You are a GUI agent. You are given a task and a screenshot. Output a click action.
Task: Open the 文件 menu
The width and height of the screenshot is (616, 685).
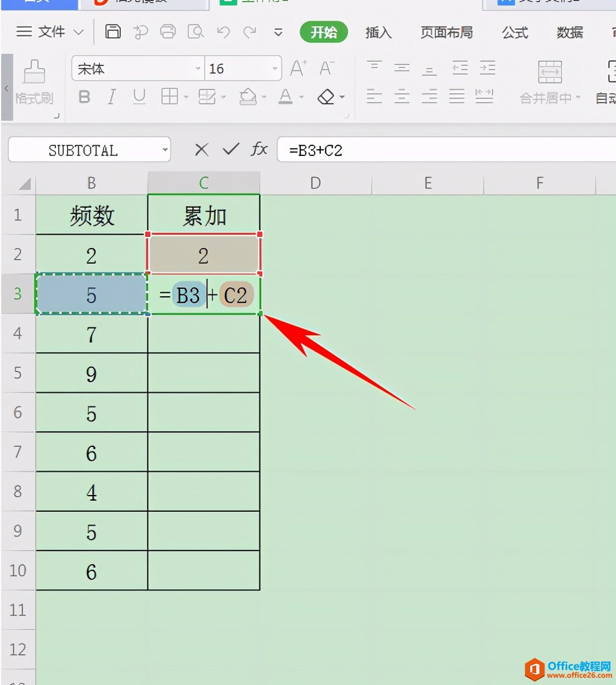[51, 32]
